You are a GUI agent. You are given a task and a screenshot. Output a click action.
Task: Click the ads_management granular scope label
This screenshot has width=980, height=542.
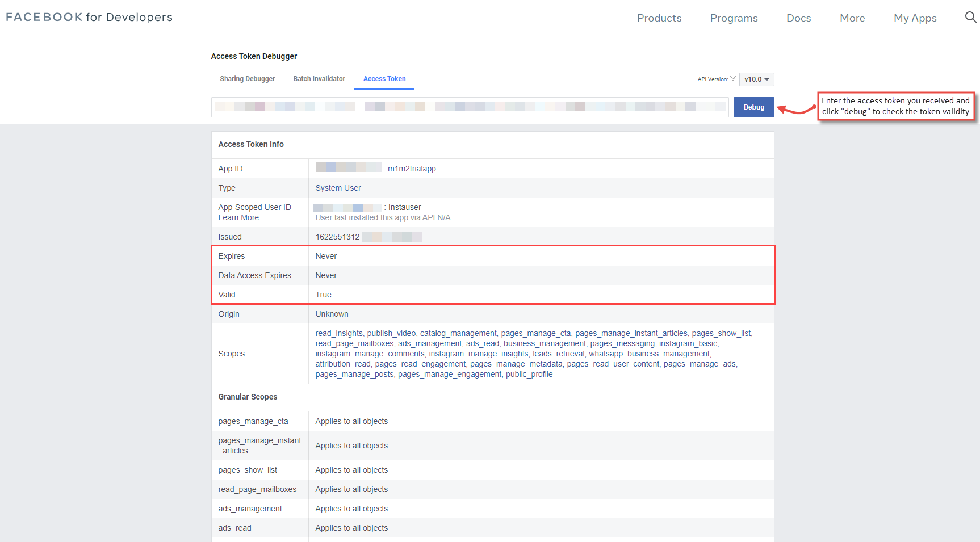tap(250, 509)
